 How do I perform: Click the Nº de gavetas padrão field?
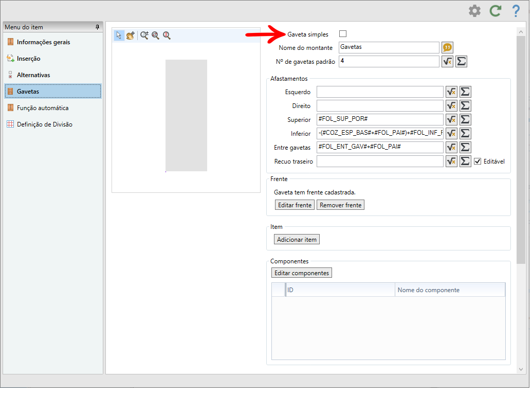click(x=389, y=61)
